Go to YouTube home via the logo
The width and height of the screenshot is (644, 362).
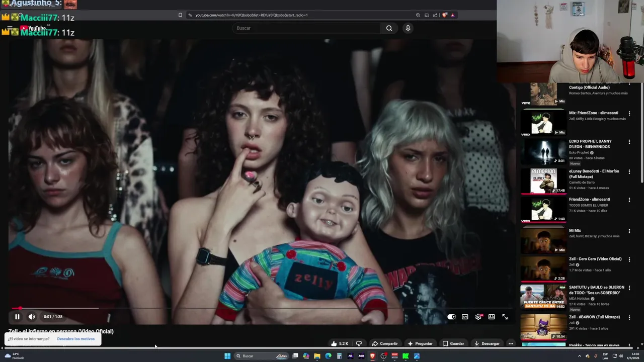(x=33, y=28)
